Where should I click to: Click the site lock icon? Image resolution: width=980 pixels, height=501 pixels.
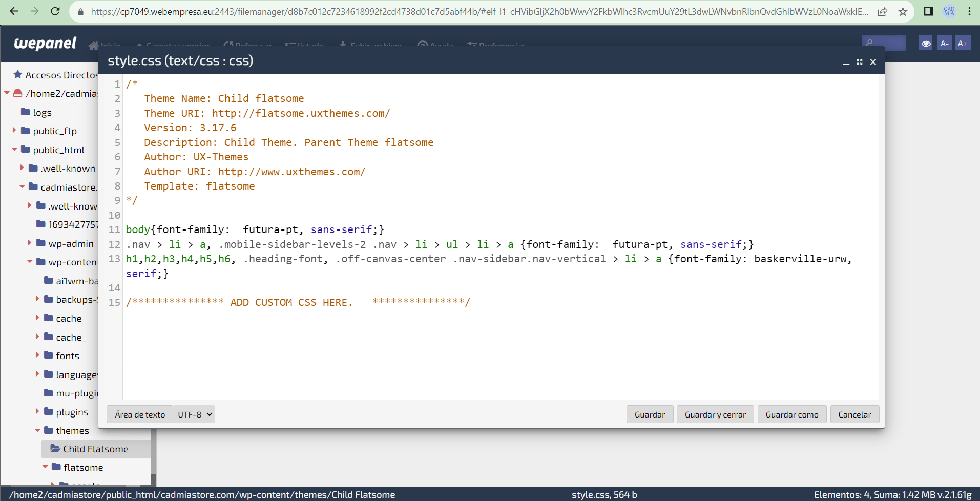point(80,11)
